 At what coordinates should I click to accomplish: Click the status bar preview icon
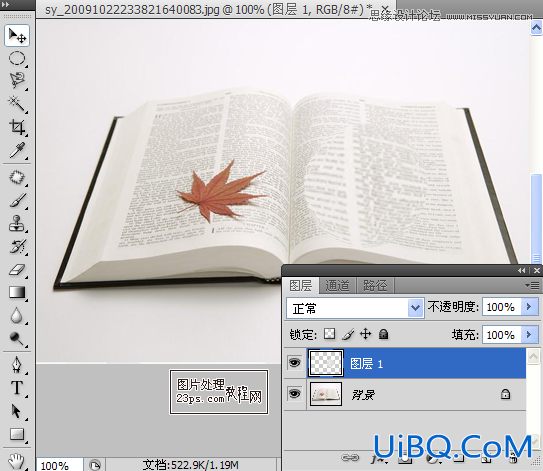coord(95,465)
